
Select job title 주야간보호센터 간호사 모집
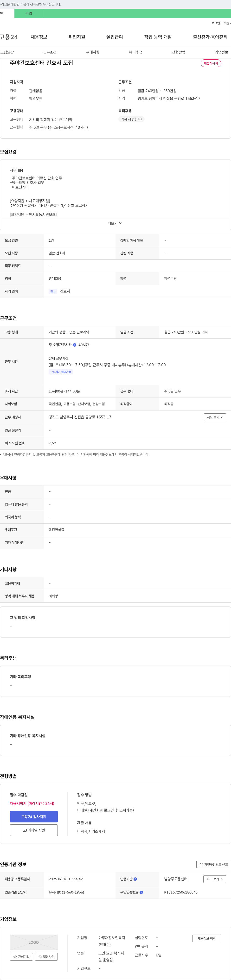point(42,63)
